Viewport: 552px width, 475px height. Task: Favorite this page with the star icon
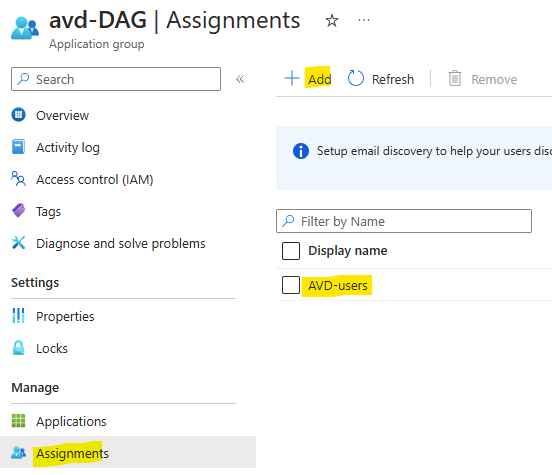coord(332,20)
